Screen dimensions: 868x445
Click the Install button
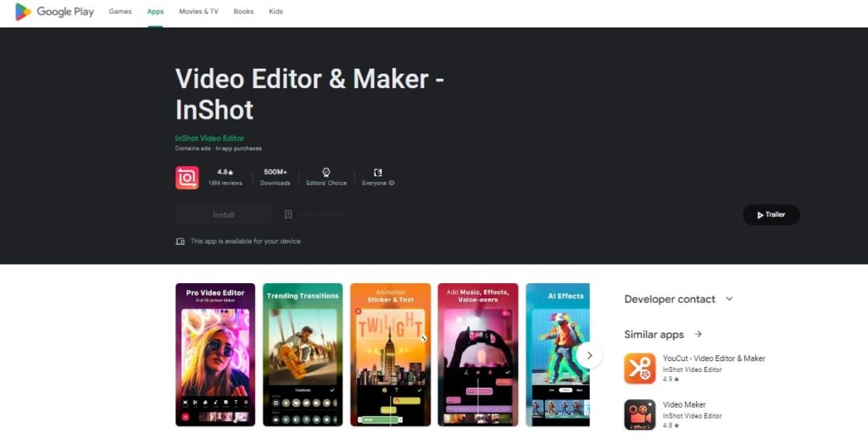224,214
